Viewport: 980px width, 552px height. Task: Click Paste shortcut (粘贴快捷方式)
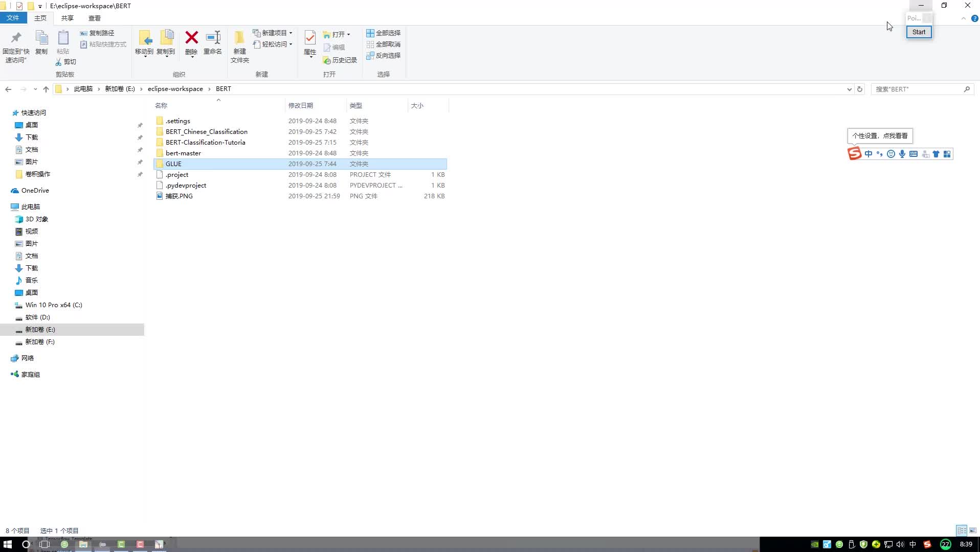point(103,44)
